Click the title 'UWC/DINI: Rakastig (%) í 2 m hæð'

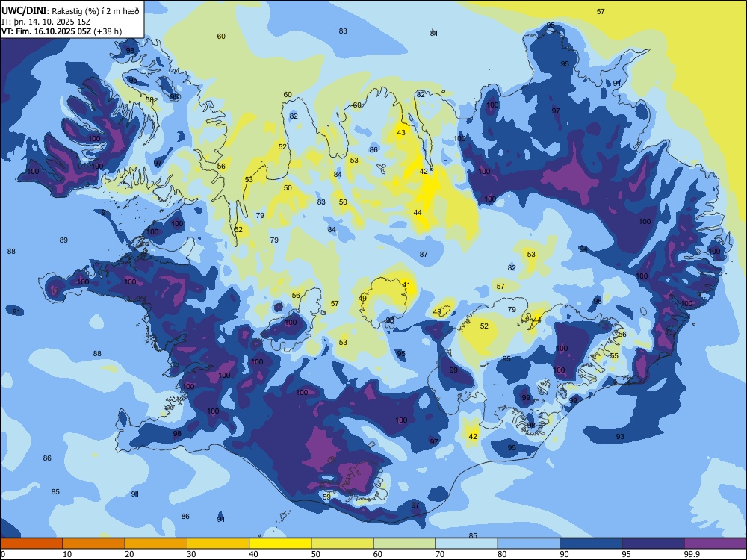click(x=70, y=11)
